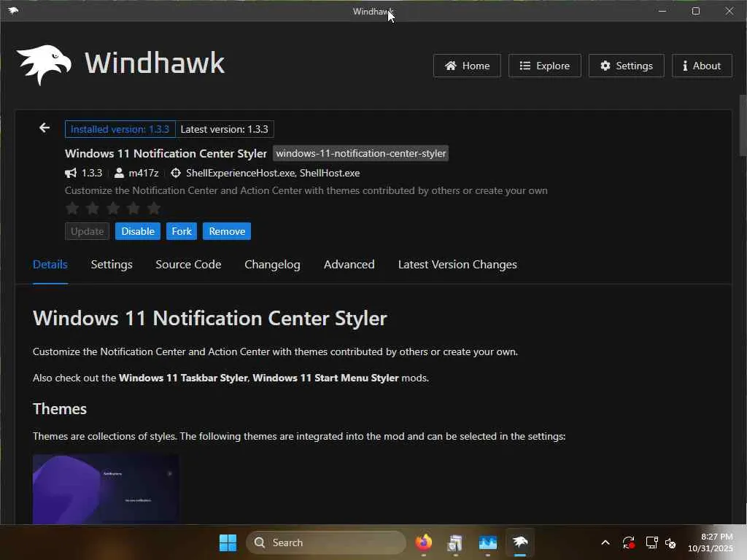Click the Windhawk eagle logo

pyautogui.click(x=43, y=65)
